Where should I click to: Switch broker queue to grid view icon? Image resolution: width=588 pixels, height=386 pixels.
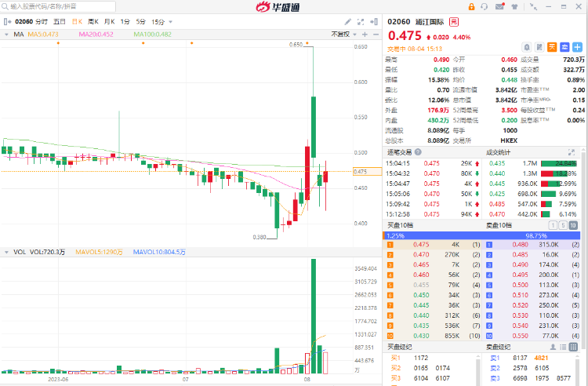573,347
